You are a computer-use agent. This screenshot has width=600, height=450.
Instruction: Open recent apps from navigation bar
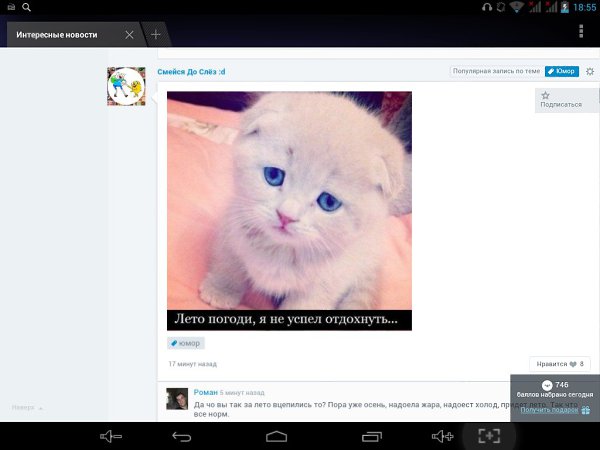[x=372, y=436]
